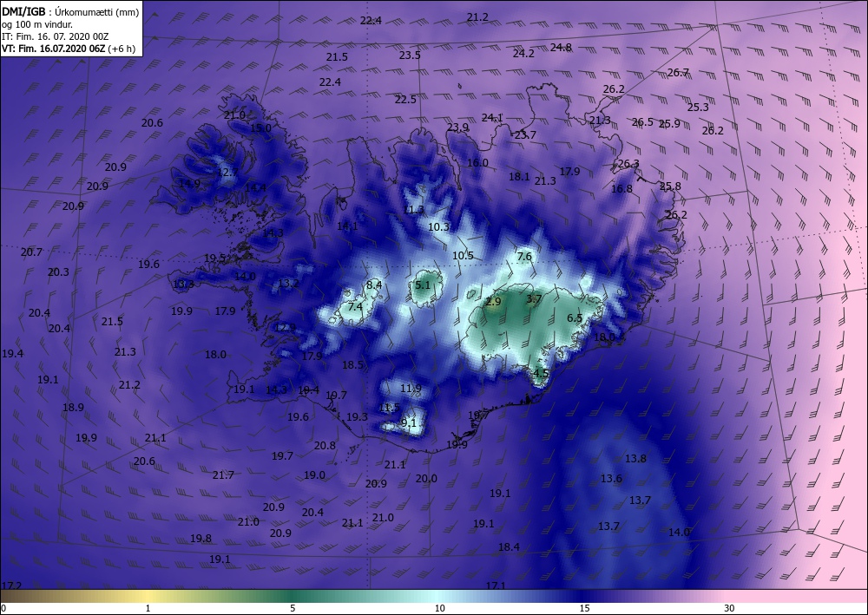Click the 23.9 value on the map

(457, 128)
